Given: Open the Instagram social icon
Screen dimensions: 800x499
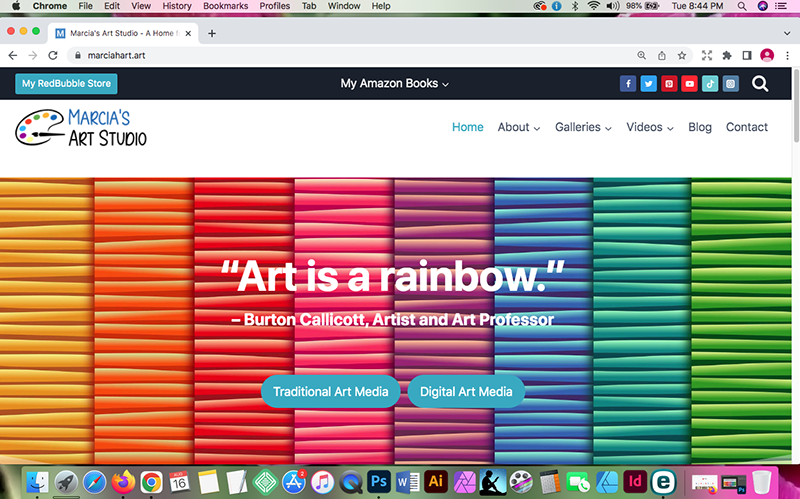Looking at the screenshot, I should click(x=730, y=84).
